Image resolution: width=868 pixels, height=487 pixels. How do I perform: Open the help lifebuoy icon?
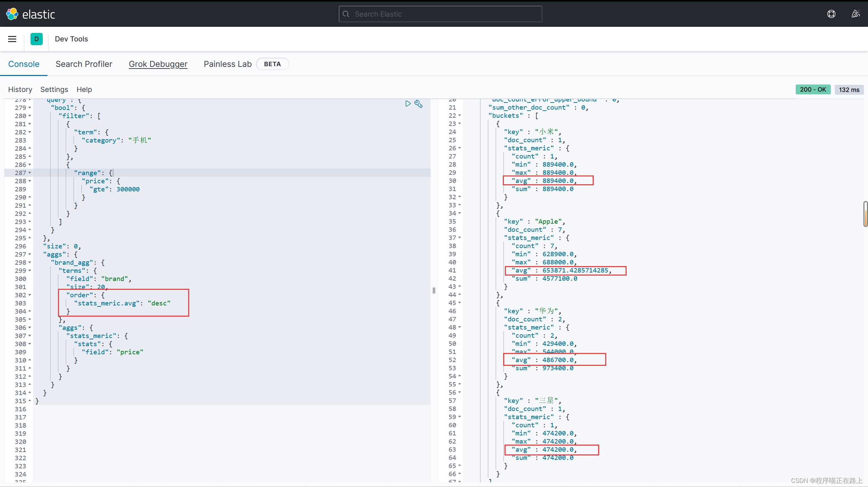click(831, 14)
